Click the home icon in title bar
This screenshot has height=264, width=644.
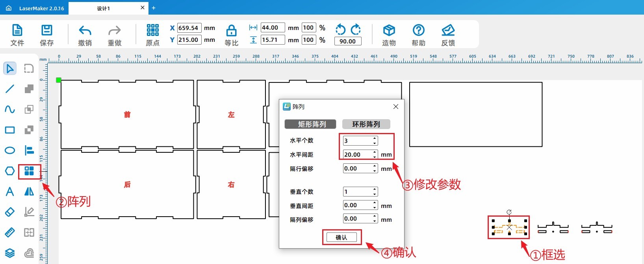coord(9,8)
